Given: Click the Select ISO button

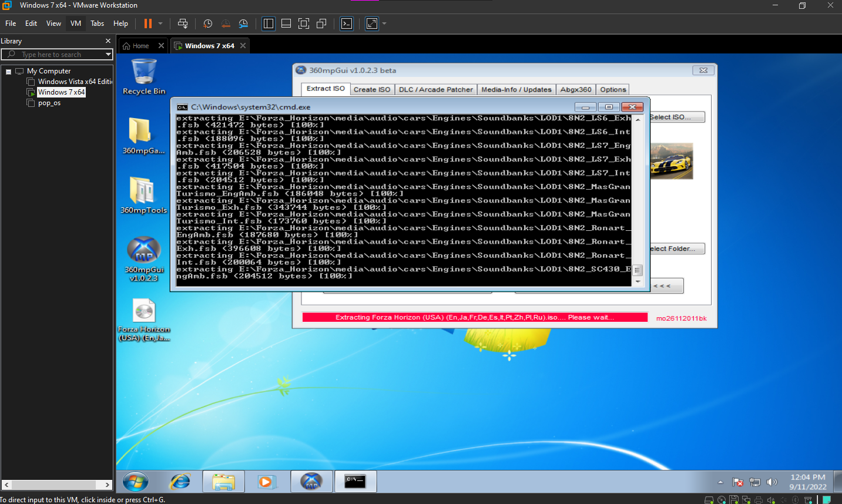Looking at the screenshot, I should [676, 117].
